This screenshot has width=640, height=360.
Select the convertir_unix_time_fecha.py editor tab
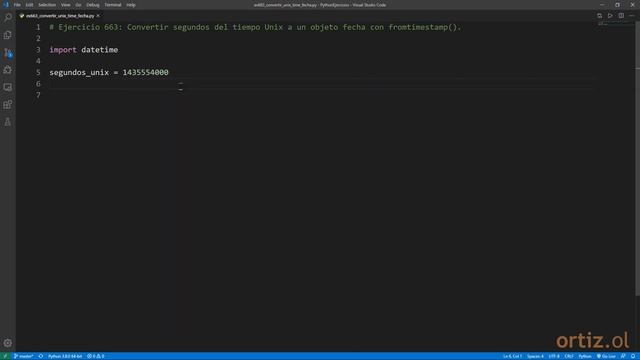coord(60,16)
